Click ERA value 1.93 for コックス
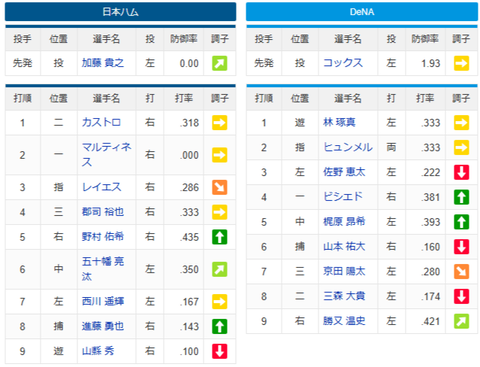 point(431,63)
